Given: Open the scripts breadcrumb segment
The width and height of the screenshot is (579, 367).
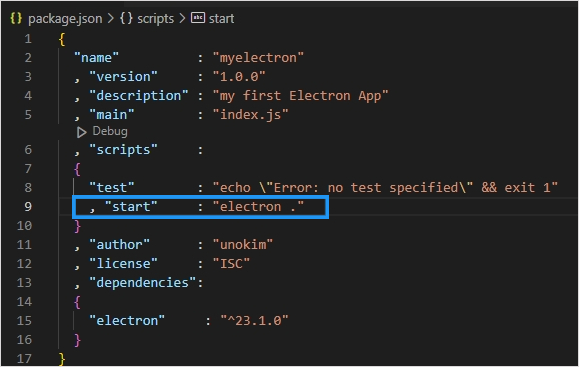Looking at the screenshot, I should (x=155, y=18).
